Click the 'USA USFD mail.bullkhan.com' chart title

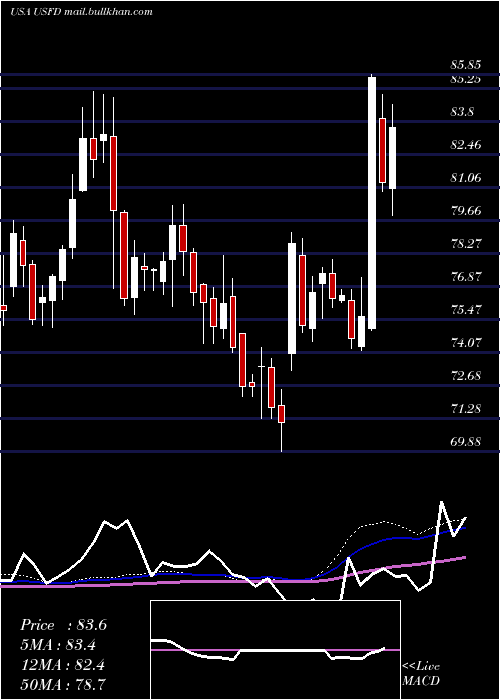[x=81, y=11]
